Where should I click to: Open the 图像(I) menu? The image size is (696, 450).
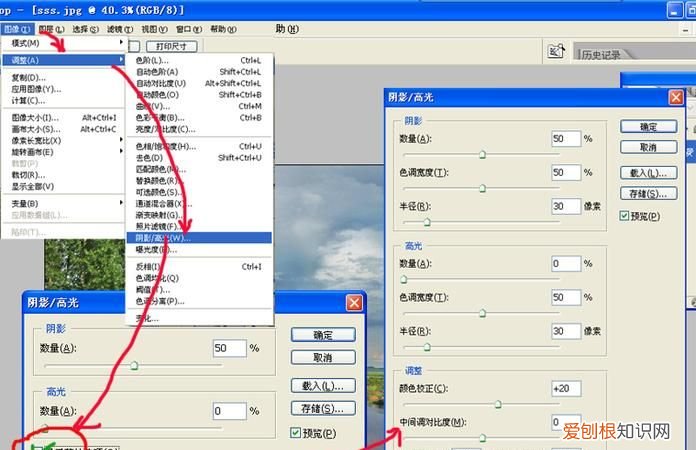[x=17, y=29]
